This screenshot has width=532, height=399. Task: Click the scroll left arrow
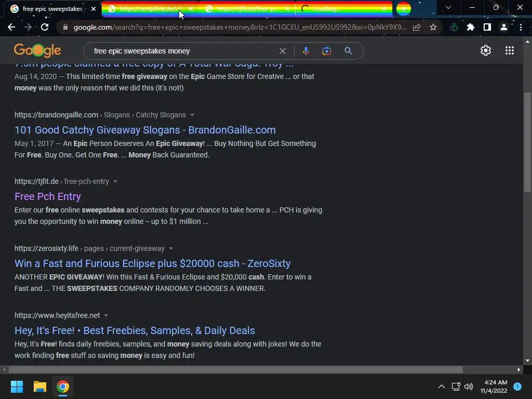click(x=4, y=369)
